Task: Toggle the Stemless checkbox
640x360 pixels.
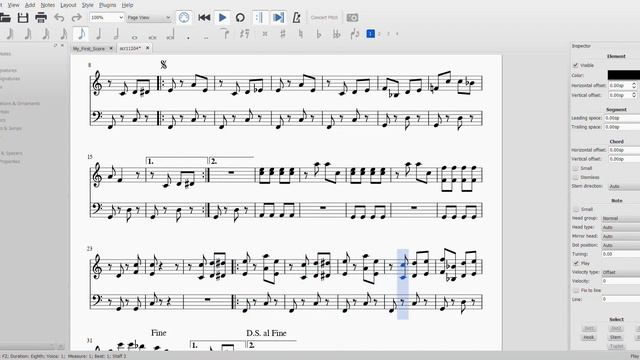Action: (576, 178)
